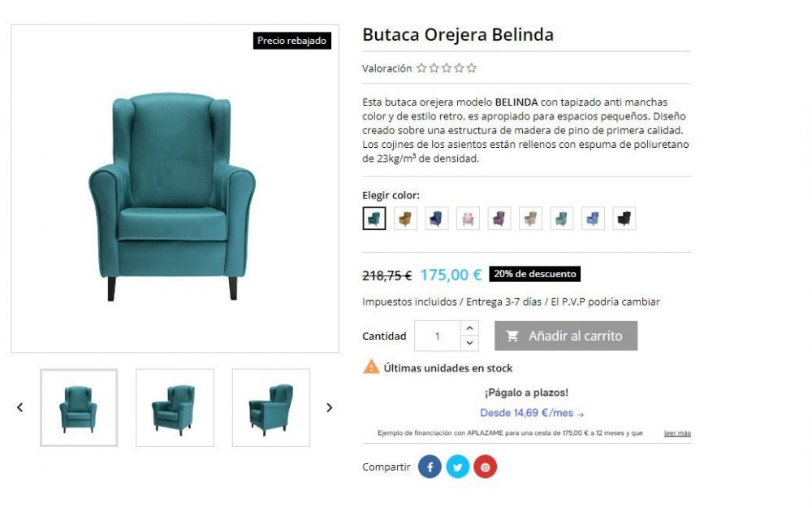
Task: View the angled armchair second thumbnail
Action: [x=175, y=407]
